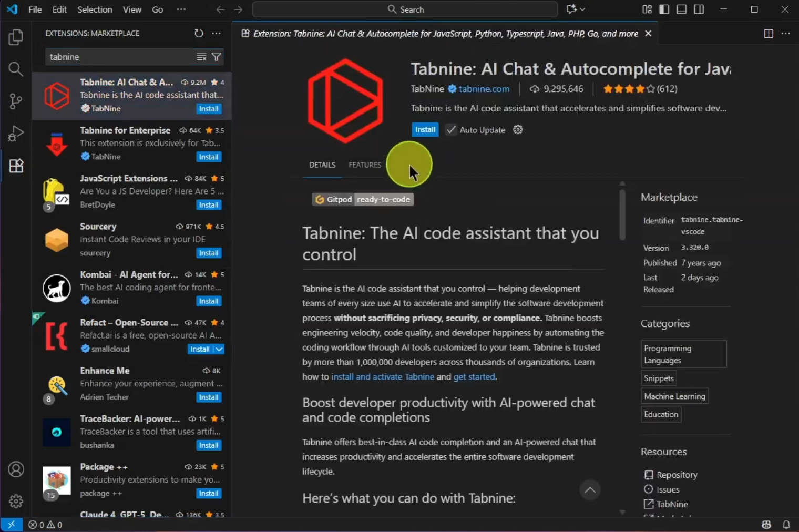Open the Customize Layout icon
The image size is (799, 532).
point(647,9)
